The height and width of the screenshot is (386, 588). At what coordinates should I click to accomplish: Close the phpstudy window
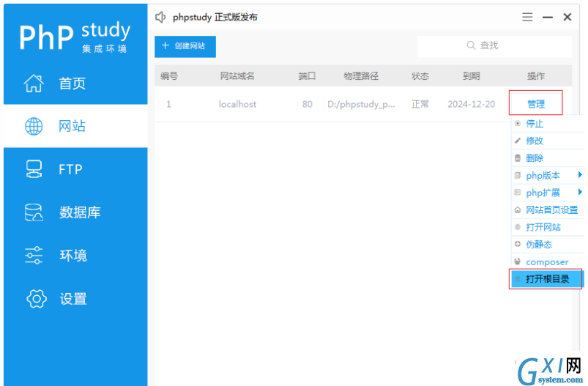click(567, 17)
